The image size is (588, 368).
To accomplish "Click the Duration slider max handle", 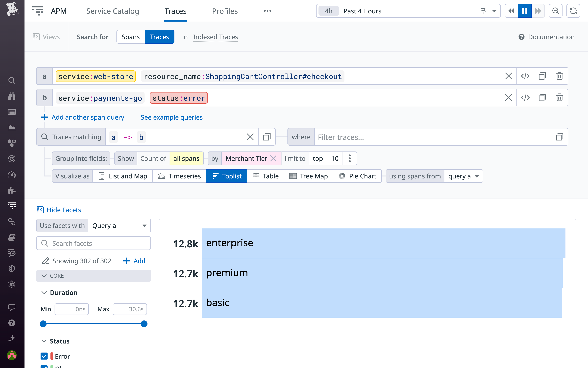I will [x=144, y=324].
